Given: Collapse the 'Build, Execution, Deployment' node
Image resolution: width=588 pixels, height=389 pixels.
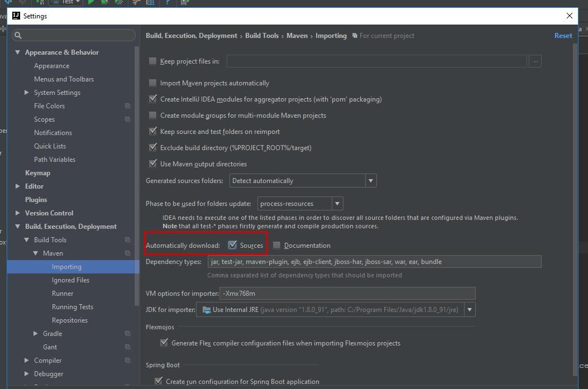Looking at the screenshot, I should coord(18,227).
